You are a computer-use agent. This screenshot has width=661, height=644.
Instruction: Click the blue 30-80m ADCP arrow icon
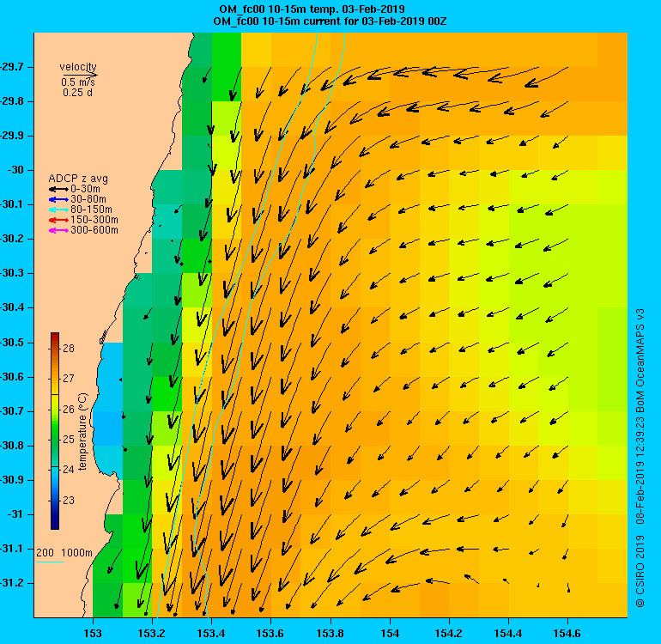(58, 199)
